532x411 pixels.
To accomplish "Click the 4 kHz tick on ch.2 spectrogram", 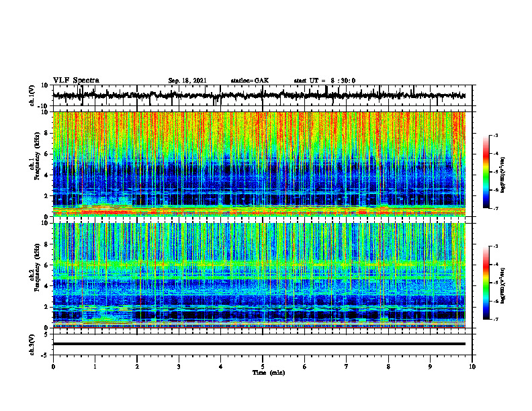I will coord(47,286).
